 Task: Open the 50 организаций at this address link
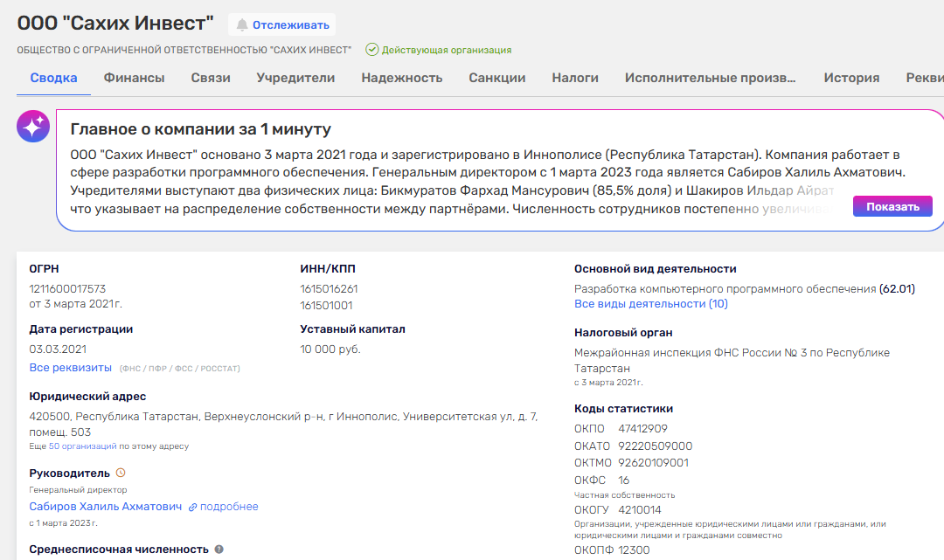(82, 446)
